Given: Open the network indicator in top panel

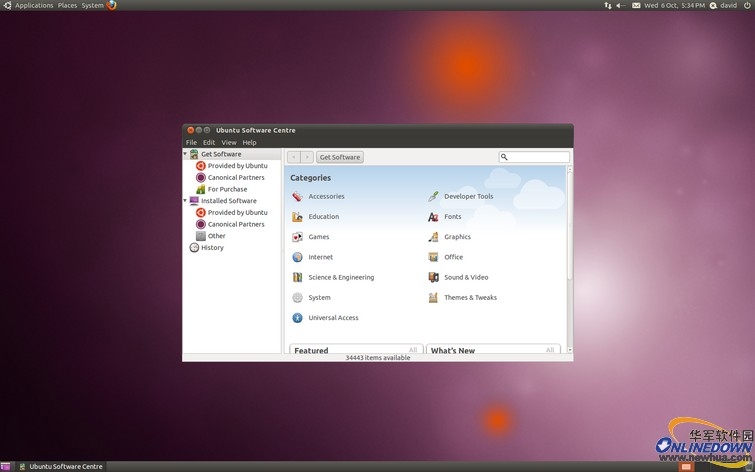Looking at the screenshot, I should [x=608, y=5].
